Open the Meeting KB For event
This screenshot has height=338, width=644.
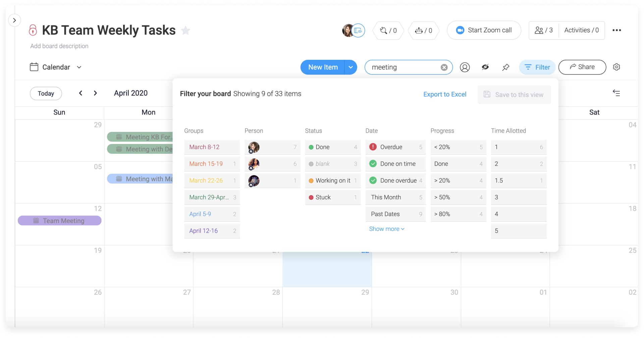click(x=140, y=137)
